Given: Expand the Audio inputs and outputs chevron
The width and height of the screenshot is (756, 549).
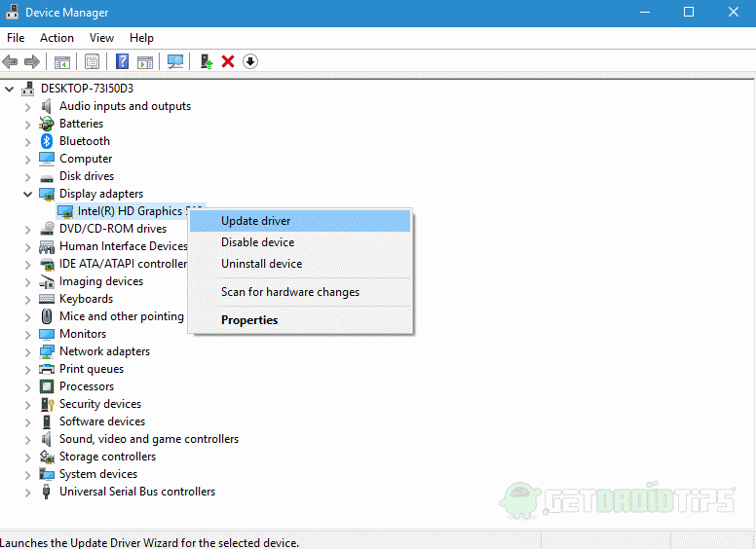Looking at the screenshot, I should point(27,106).
